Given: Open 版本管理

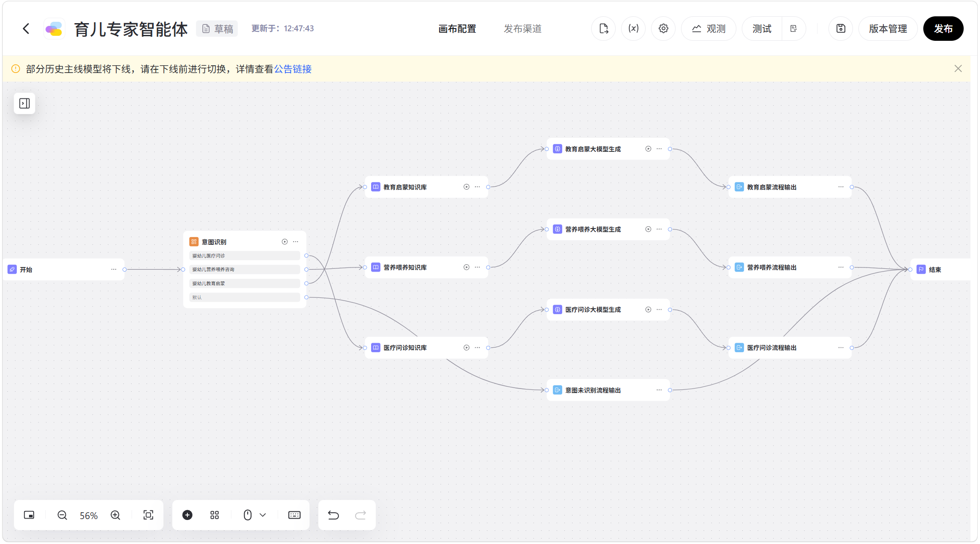Looking at the screenshot, I should coord(888,29).
